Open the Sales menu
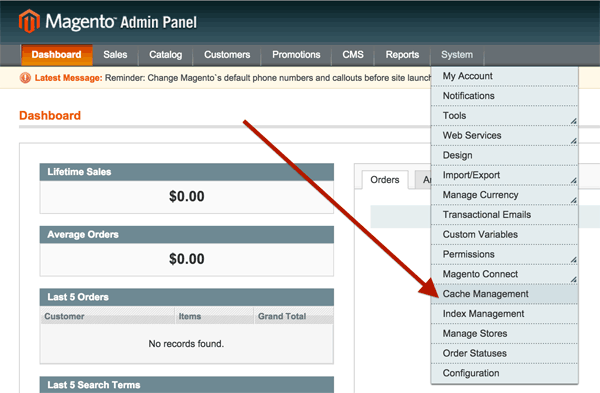Image resolution: width=600 pixels, height=393 pixels. (x=115, y=55)
